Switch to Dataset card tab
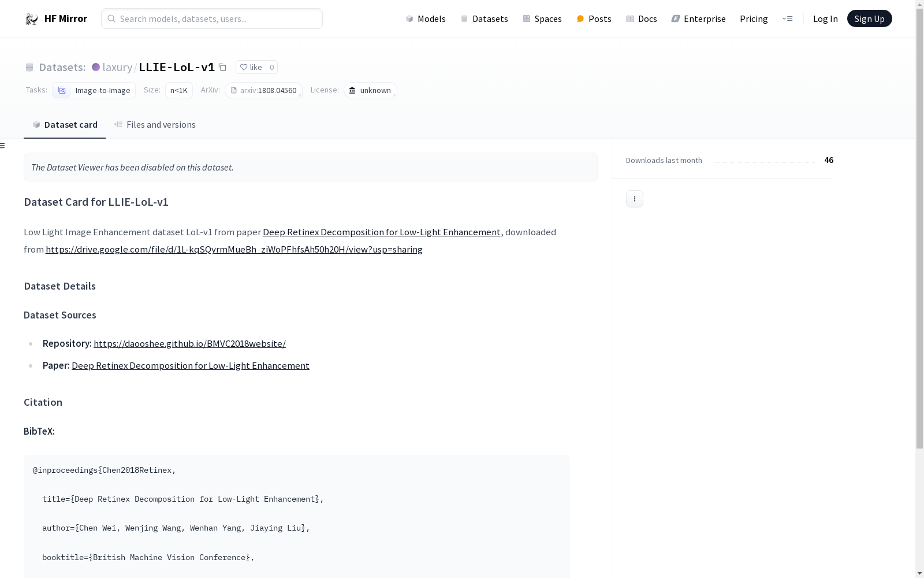This screenshot has height=578, width=924. (65, 125)
